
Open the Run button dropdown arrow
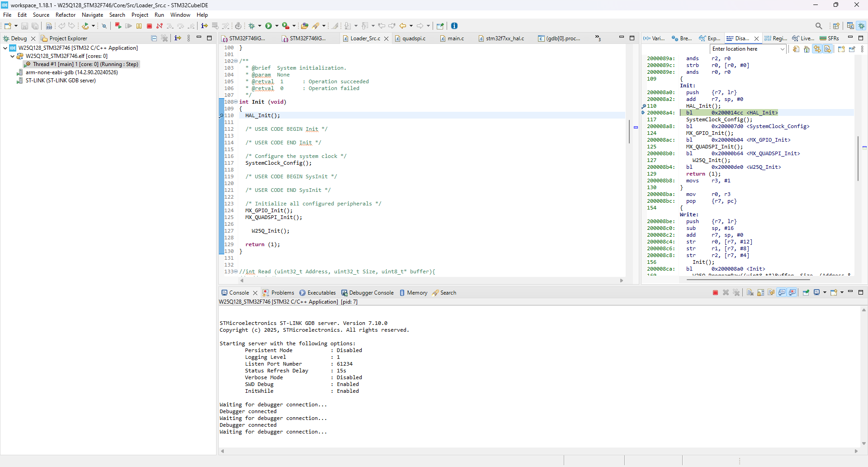(x=276, y=26)
